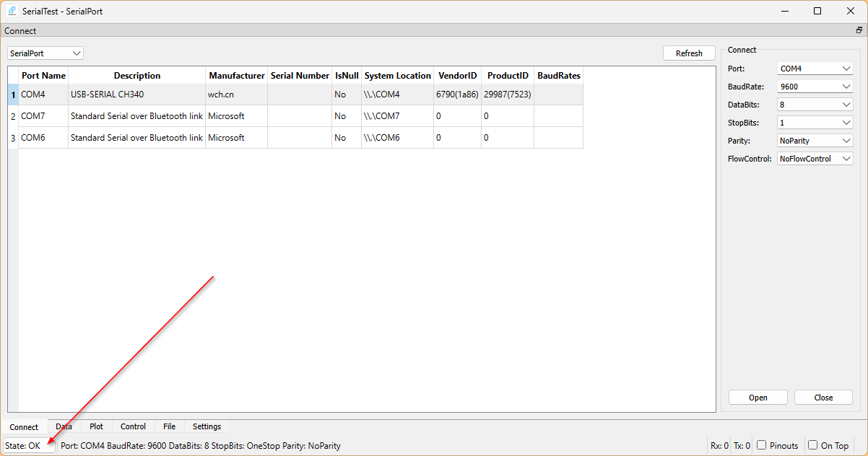Toggle the On Top checkbox
The height and width of the screenshot is (456, 868).
(x=812, y=445)
